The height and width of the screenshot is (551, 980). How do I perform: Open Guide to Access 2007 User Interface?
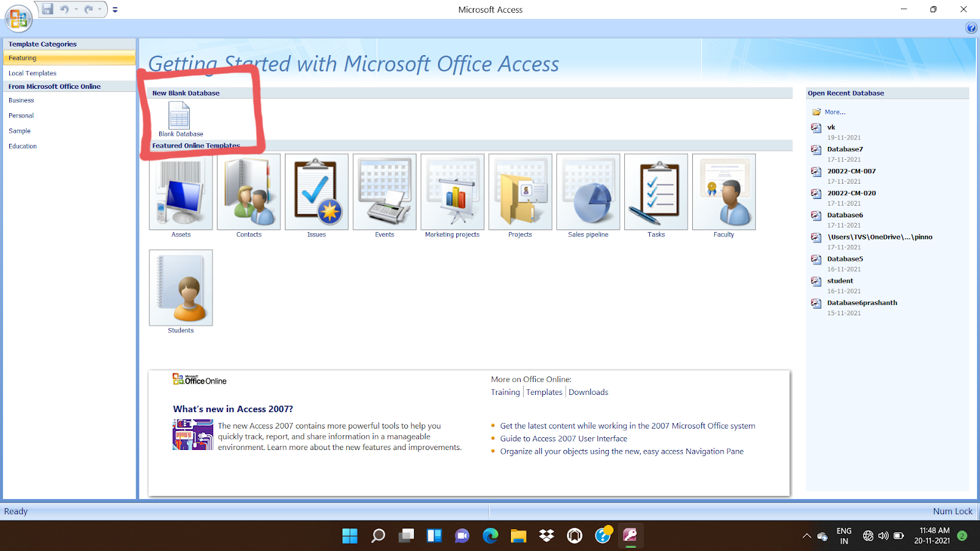coord(563,439)
